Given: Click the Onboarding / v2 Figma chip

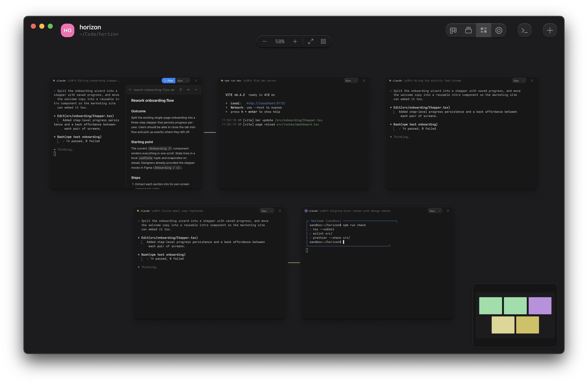Looking at the screenshot, I should point(167,168).
